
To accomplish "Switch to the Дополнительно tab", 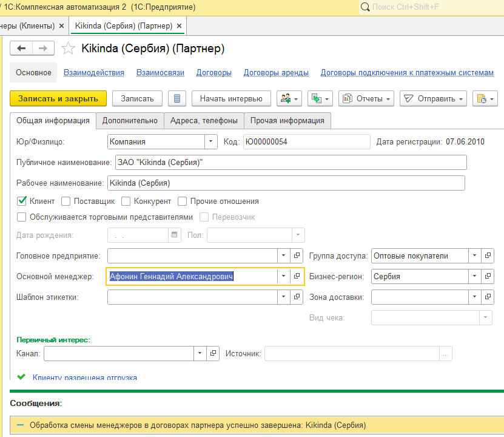I will 130,121.
